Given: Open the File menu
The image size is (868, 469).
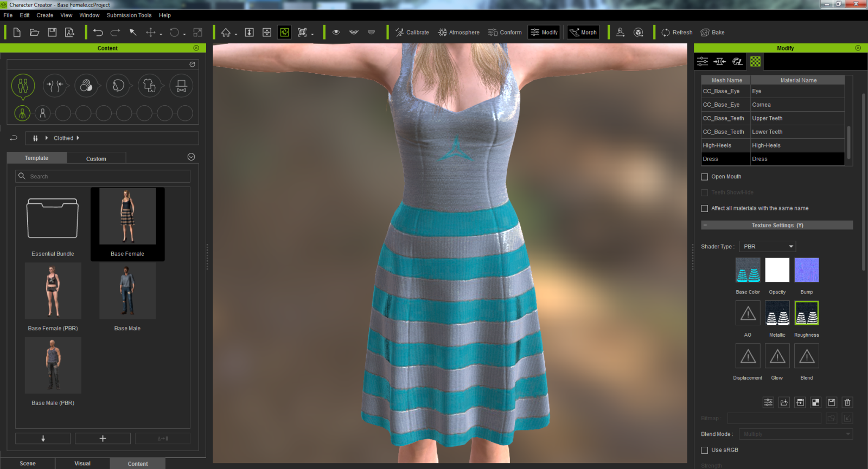Looking at the screenshot, I should pos(8,15).
